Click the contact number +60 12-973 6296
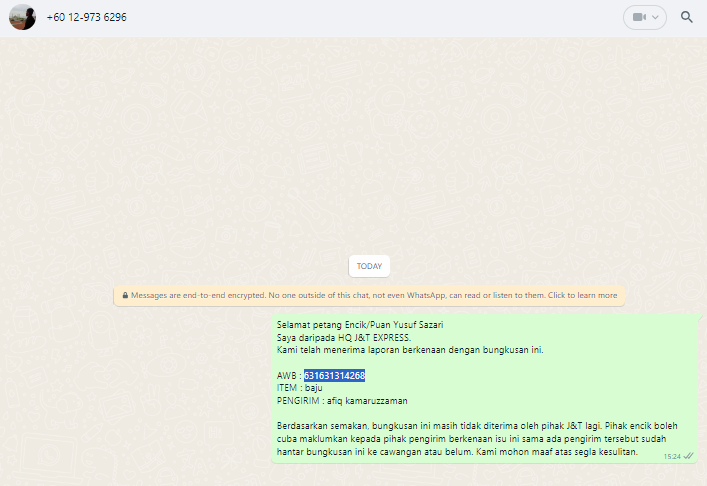Image resolution: width=707 pixels, height=486 pixels. 87,17
